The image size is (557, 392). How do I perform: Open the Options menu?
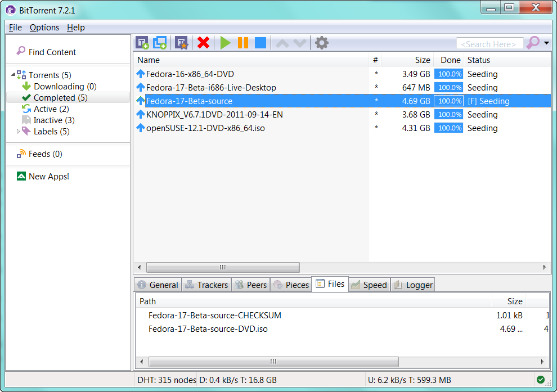tap(44, 28)
